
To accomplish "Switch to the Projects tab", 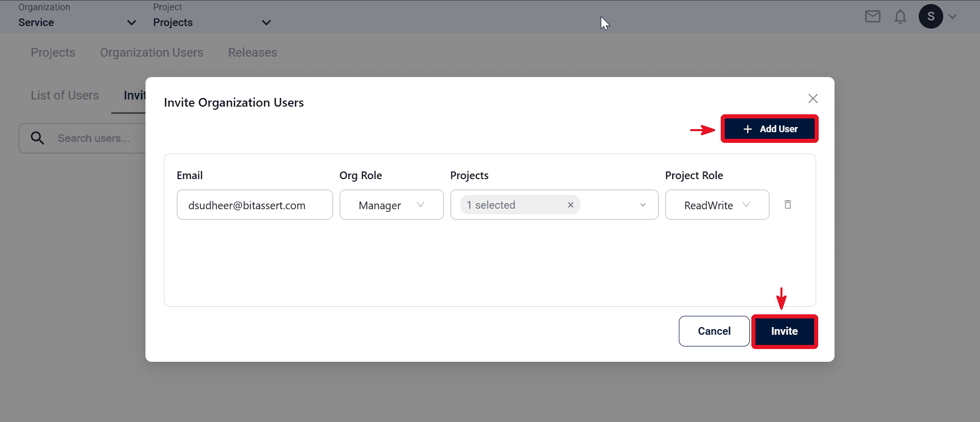I will pos(53,53).
